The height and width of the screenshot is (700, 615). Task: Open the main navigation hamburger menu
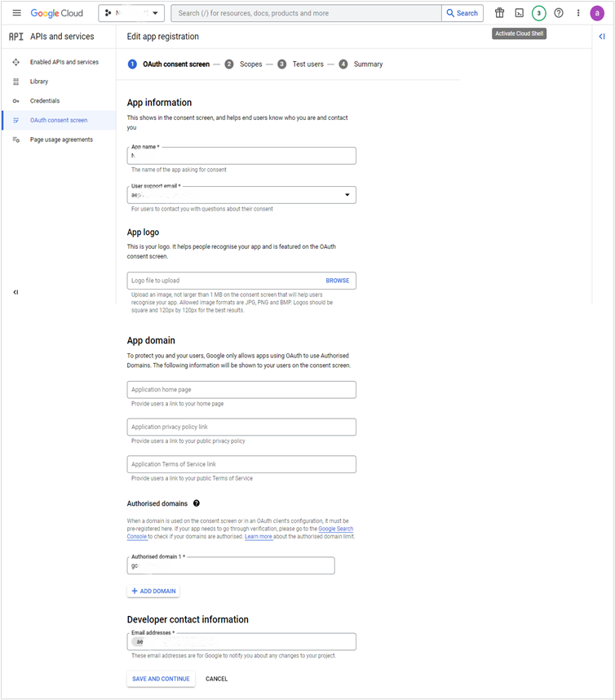16,13
